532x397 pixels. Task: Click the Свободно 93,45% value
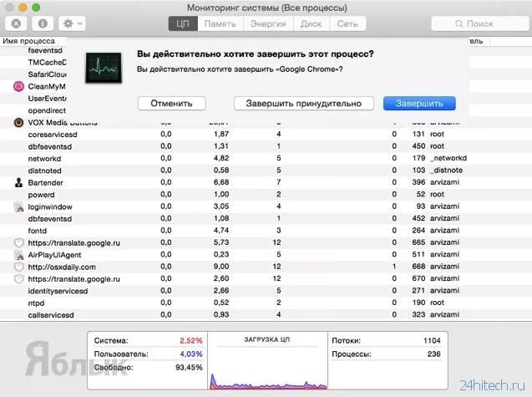[x=189, y=368]
